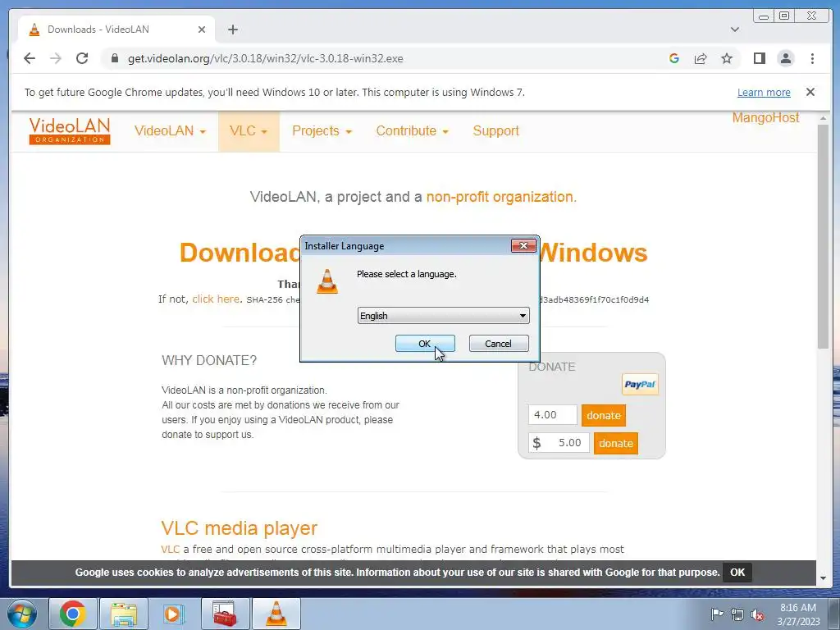Screen dimensions: 840x630
Task: Open Chrome from the taskbar
Action: click(73, 614)
